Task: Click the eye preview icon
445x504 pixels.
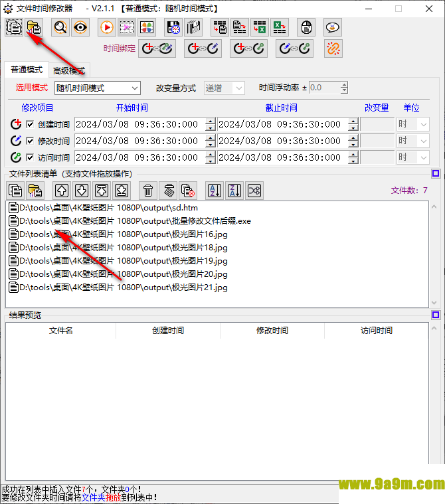Action: click(x=80, y=27)
